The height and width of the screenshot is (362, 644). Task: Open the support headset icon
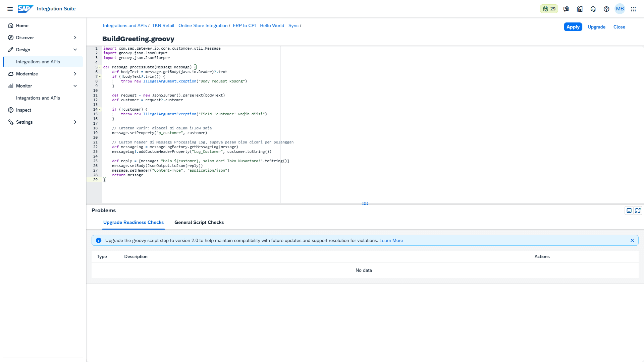(x=593, y=9)
